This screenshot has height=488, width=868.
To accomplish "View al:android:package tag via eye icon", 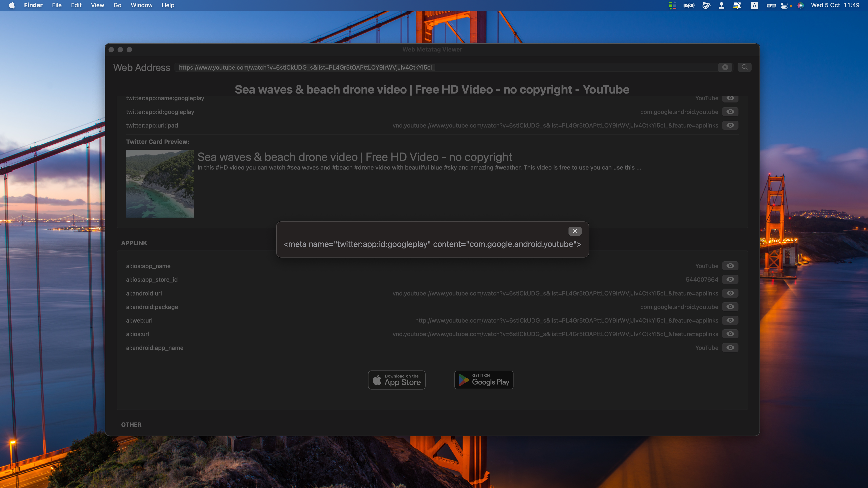I will 730,307.
